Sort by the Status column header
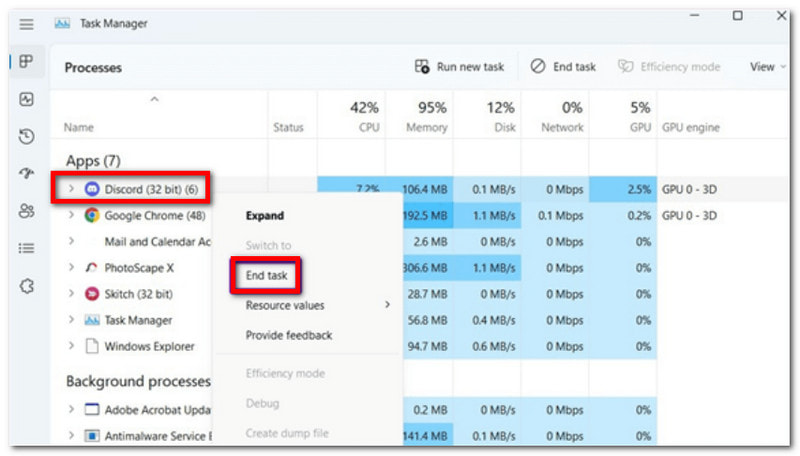 tap(288, 128)
